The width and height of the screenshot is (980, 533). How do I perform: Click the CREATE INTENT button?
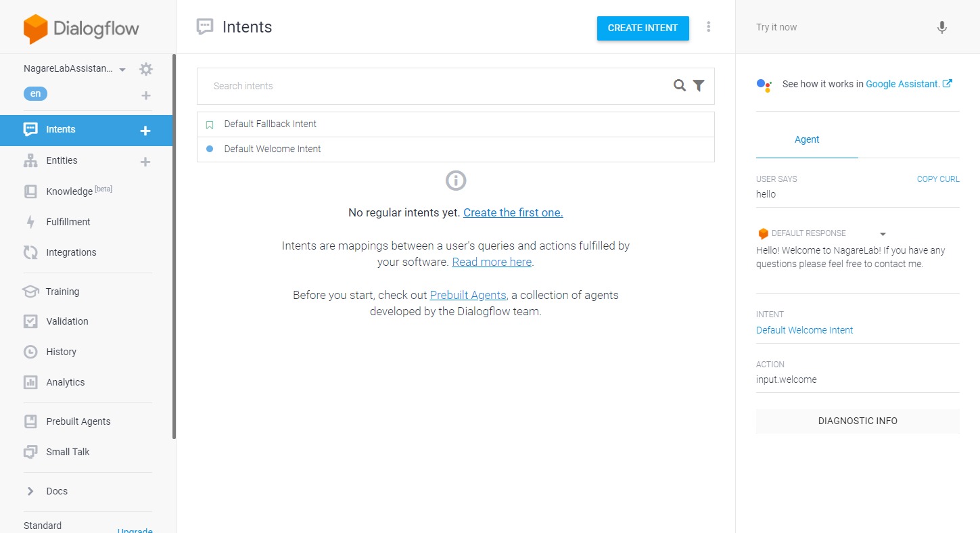(x=643, y=28)
